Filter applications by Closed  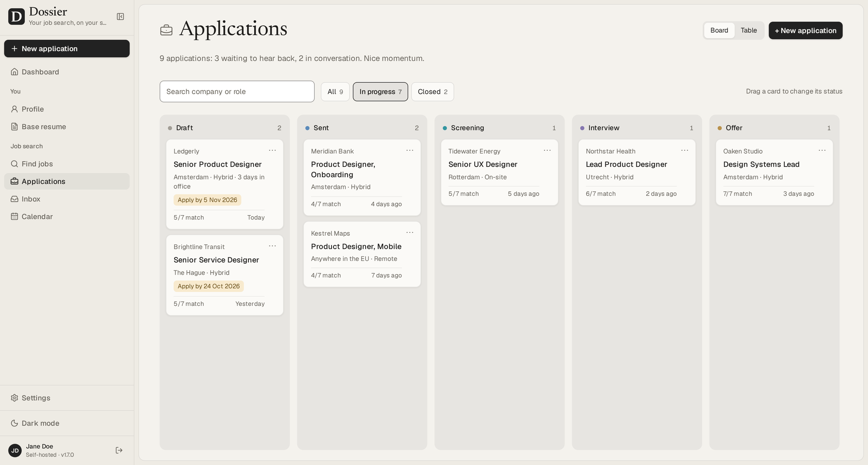click(x=433, y=92)
